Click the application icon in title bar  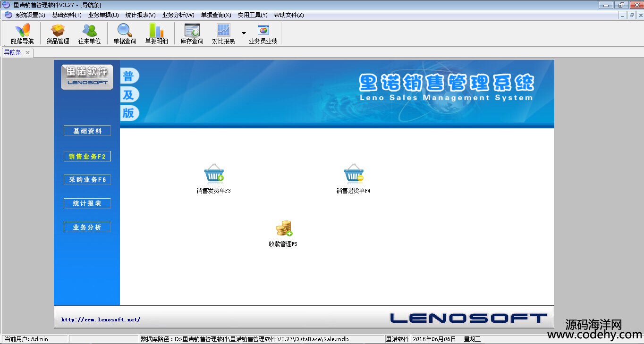tap(6, 5)
